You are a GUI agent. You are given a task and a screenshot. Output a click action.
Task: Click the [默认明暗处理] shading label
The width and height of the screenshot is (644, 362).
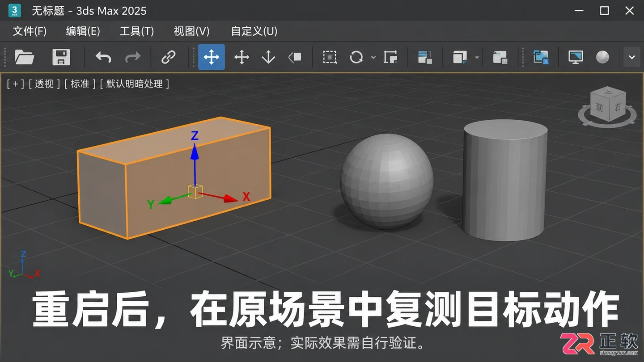135,84
